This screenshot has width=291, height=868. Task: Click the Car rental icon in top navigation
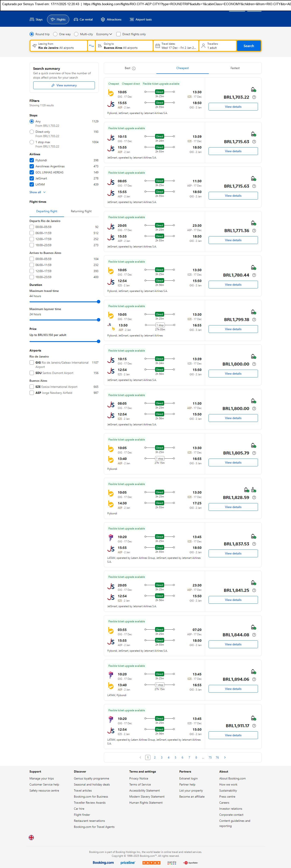tap(76, 20)
